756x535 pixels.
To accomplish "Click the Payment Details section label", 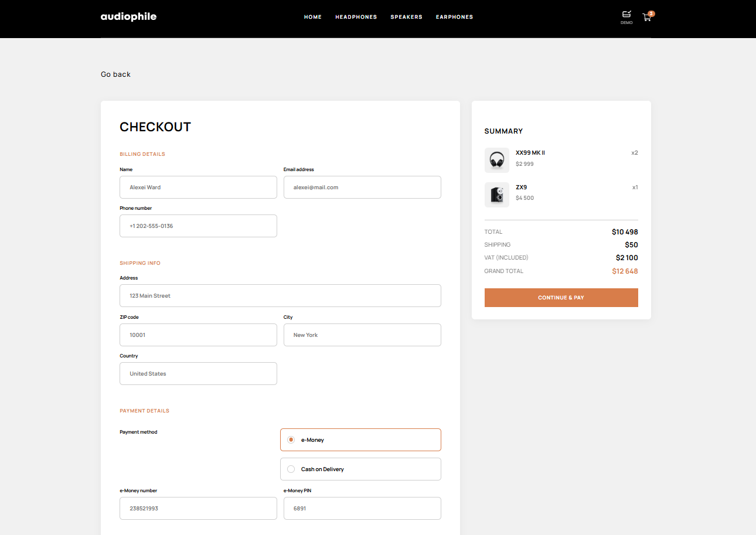I will tap(144, 411).
